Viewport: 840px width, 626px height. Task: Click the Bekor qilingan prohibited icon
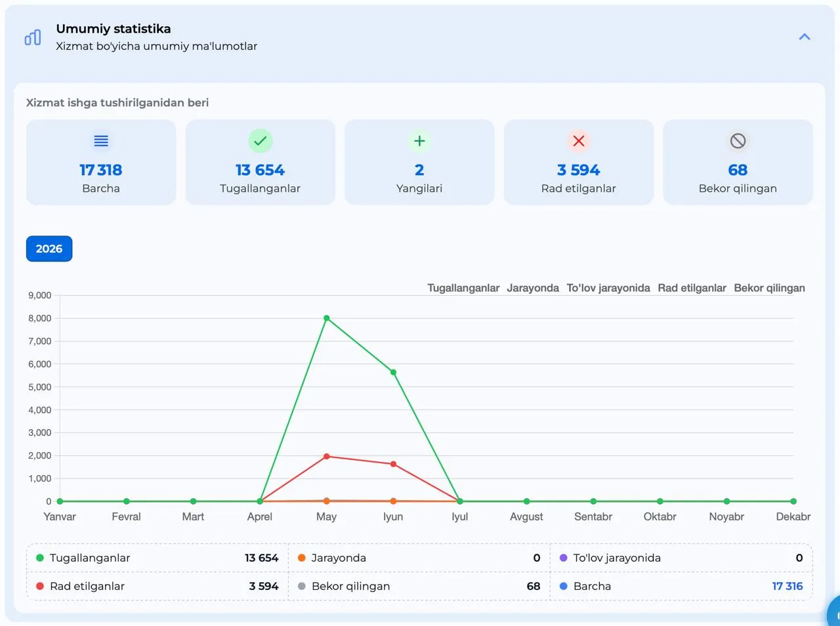pyautogui.click(x=738, y=141)
